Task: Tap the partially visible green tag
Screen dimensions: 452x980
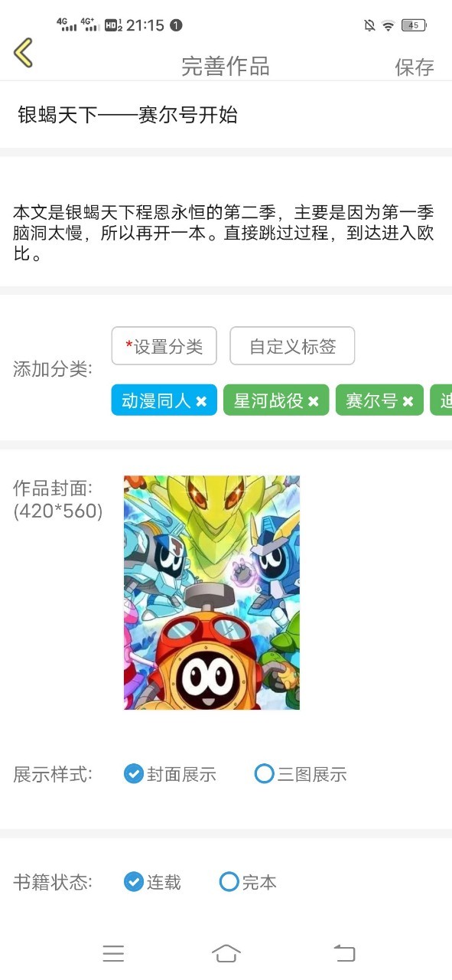Action: pos(441,400)
